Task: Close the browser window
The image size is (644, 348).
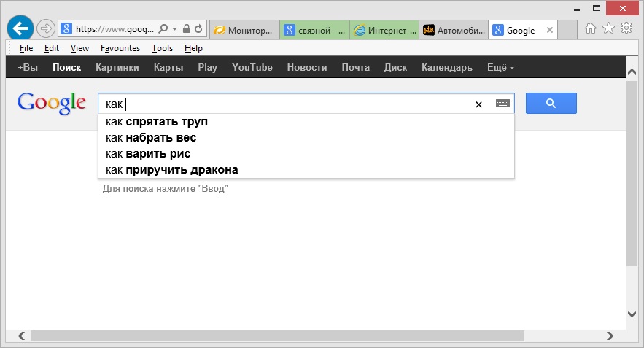Action: [x=623, y=8]
